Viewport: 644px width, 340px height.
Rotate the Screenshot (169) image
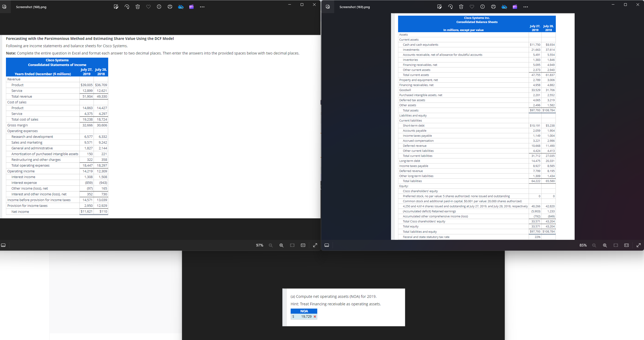tap(450, 7)
